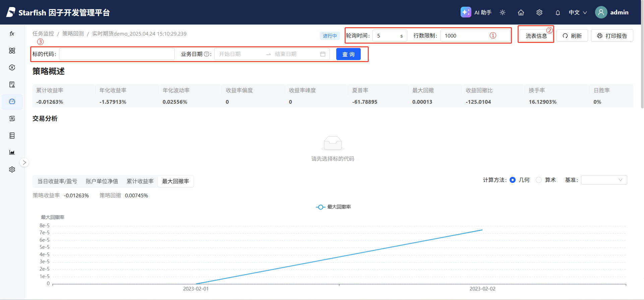Click the calendar icon in date range
Viewport: 644px width, 300px height.
coord(323,54)
